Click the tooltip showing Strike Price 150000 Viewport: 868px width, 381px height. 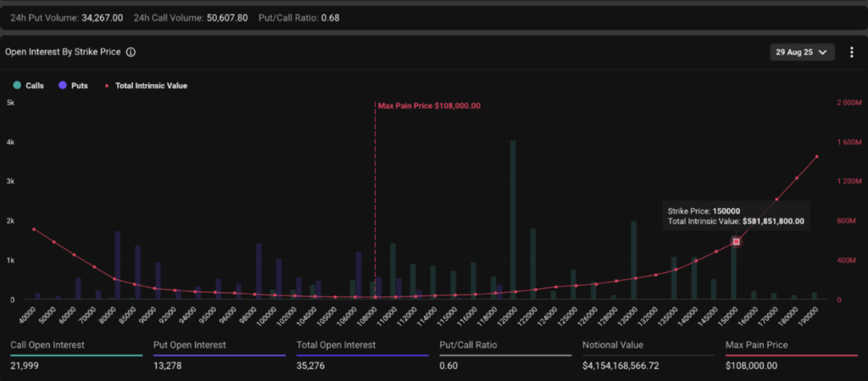(x=735, y=216)
